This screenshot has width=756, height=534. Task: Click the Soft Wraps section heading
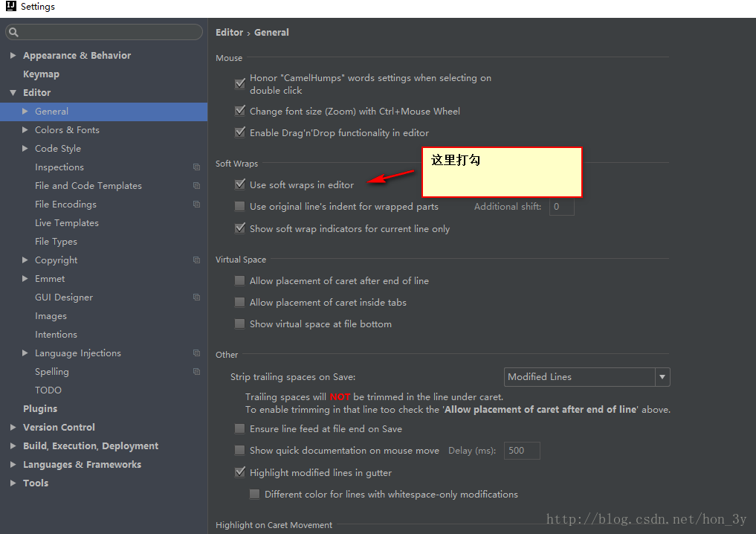tap(236, 164)
